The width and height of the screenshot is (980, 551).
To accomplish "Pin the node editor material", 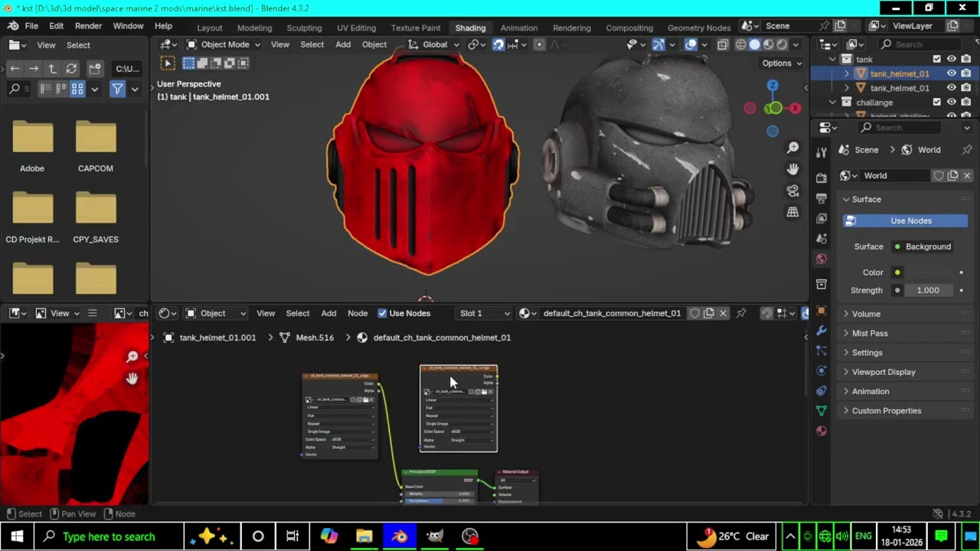I will 741,313.
